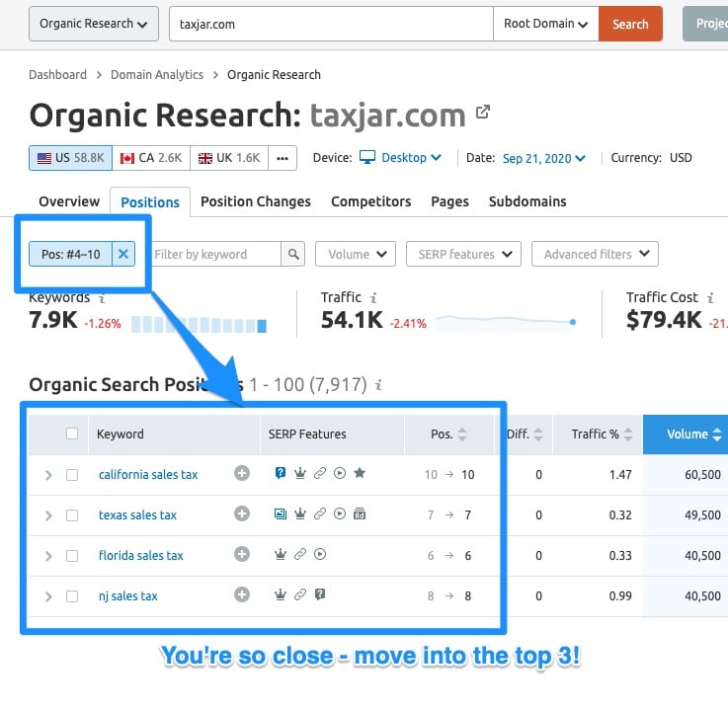Click video icon in california sales tax row
Viewport: 728px width, 709px height.
click(340, 473)
